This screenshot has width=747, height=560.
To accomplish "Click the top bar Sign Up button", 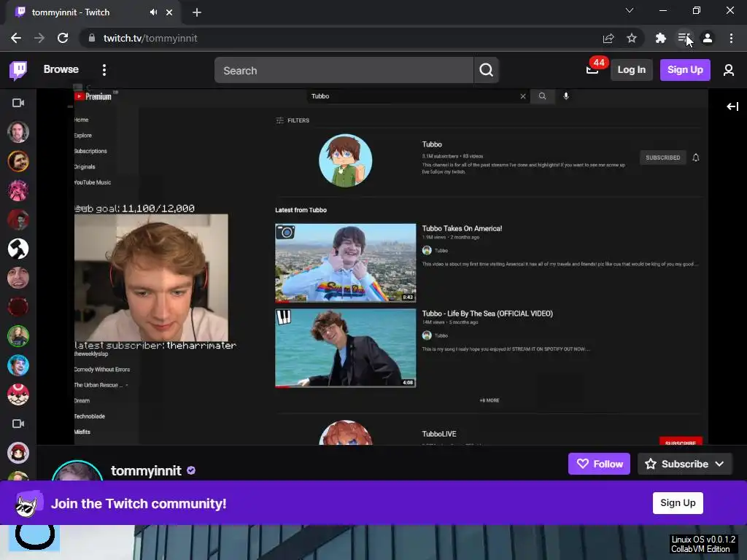I will click(685, 70).
